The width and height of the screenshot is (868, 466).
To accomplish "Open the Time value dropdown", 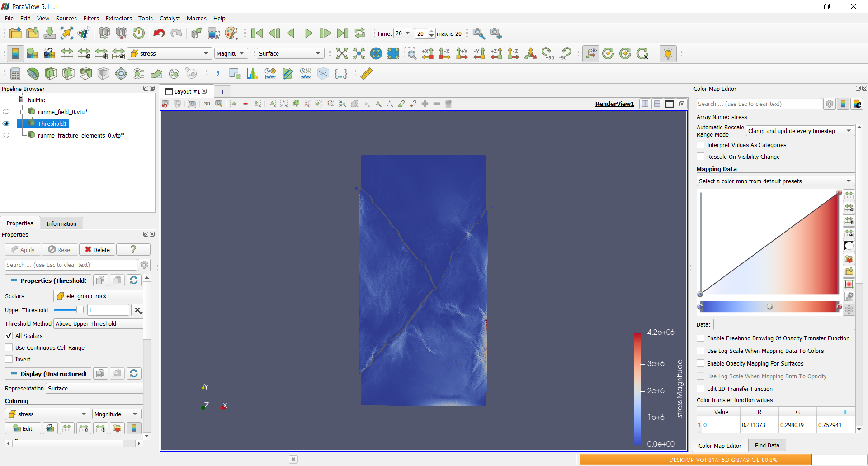I will coord(403,33).
